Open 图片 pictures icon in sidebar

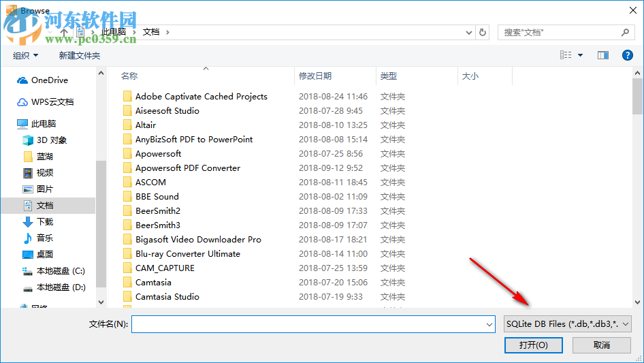pyautogui.click(x=27, y=189)
